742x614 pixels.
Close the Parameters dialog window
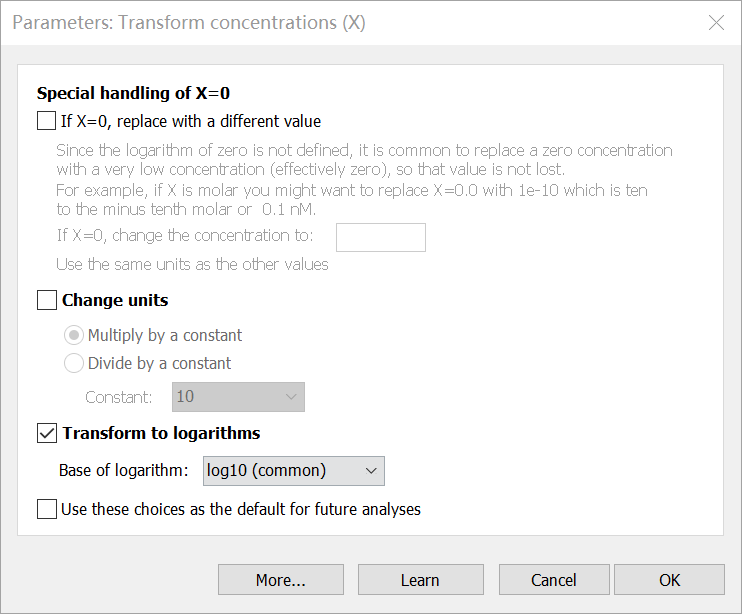point(716,23)
